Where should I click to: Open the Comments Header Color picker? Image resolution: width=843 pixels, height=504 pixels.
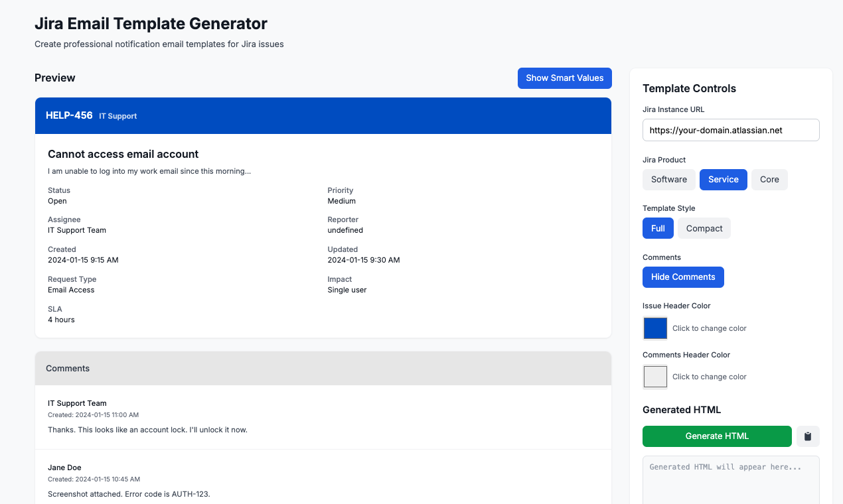coord(655,377)
